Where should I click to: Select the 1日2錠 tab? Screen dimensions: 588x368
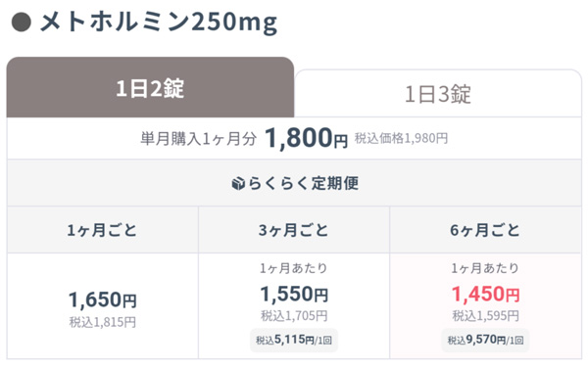(x=150, y=87)
